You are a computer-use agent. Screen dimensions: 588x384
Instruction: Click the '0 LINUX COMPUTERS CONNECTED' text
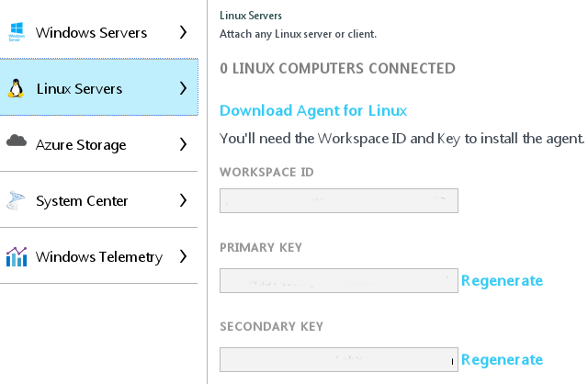pyautogui.click(x=337, y=69)
